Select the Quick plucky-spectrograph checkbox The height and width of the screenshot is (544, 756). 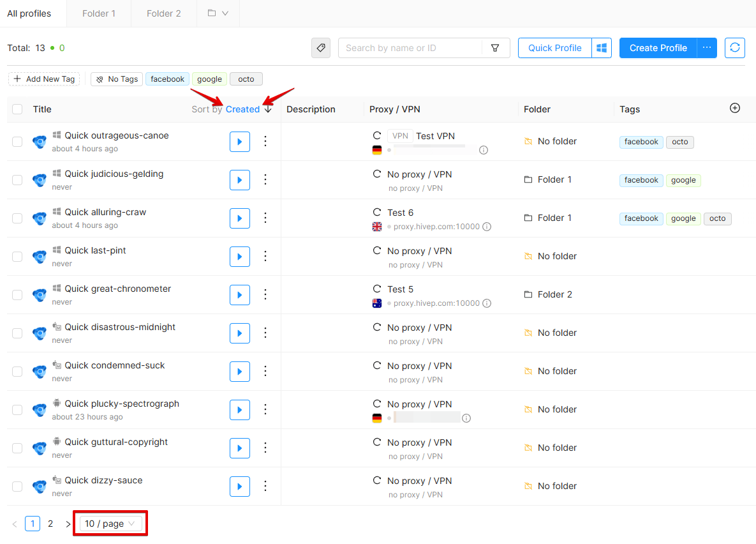pos(17,410)
